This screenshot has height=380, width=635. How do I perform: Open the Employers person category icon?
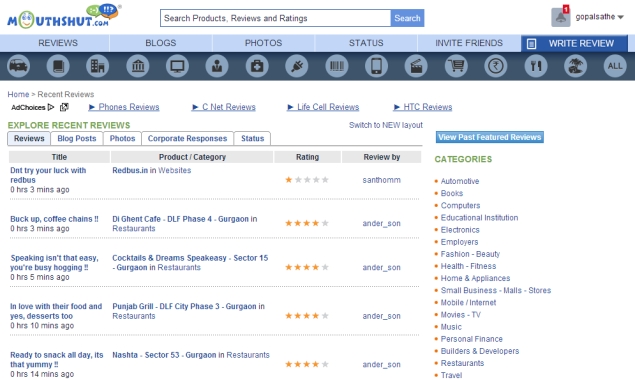click(x=217, y=66)
